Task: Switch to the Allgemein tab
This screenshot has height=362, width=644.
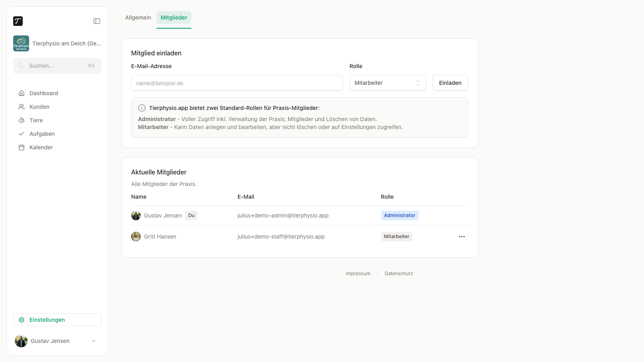Action: (x=138, y=18)
